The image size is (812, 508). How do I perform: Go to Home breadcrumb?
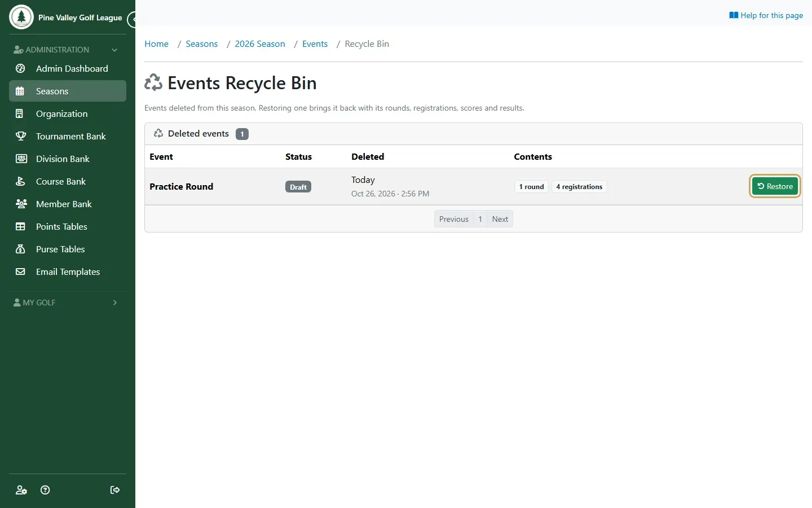[x=156, y=44]
